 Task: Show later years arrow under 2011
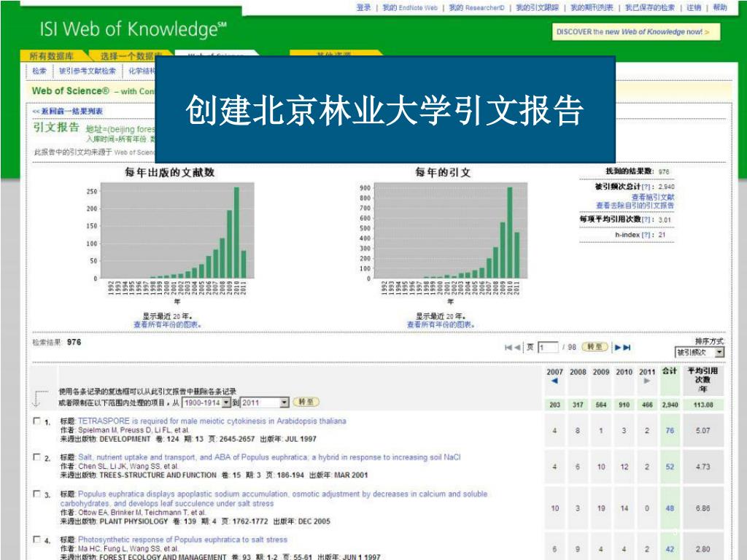pyautogui.click(x=646, y=381)
